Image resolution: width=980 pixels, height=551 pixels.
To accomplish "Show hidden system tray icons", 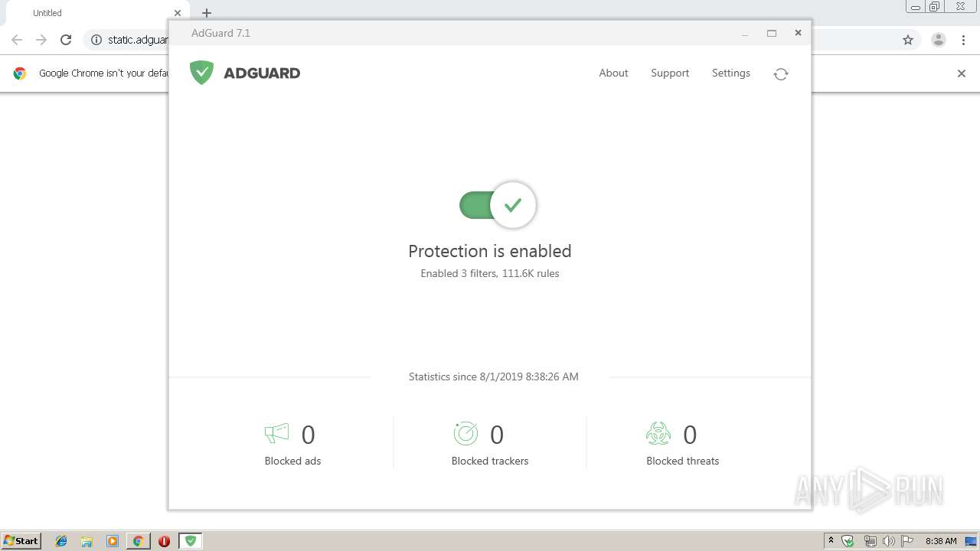I will pyautogui.click(x=831, y=541).
